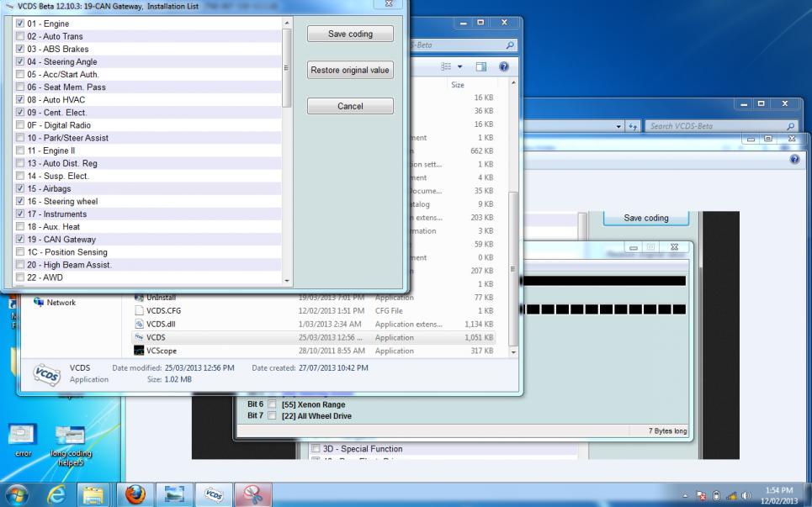Toggle the '[55] Xenon Range' Bit 6 checkbox
The width and height of the screenshot is (812, 507).
point(273,404)
